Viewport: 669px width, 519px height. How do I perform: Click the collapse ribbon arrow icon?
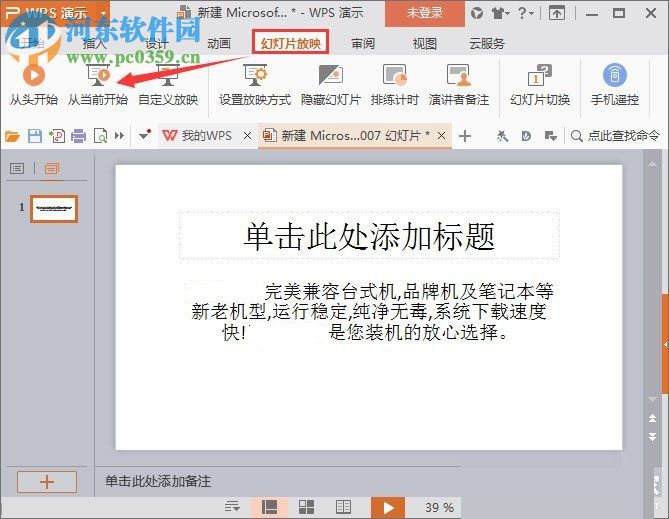556,14
